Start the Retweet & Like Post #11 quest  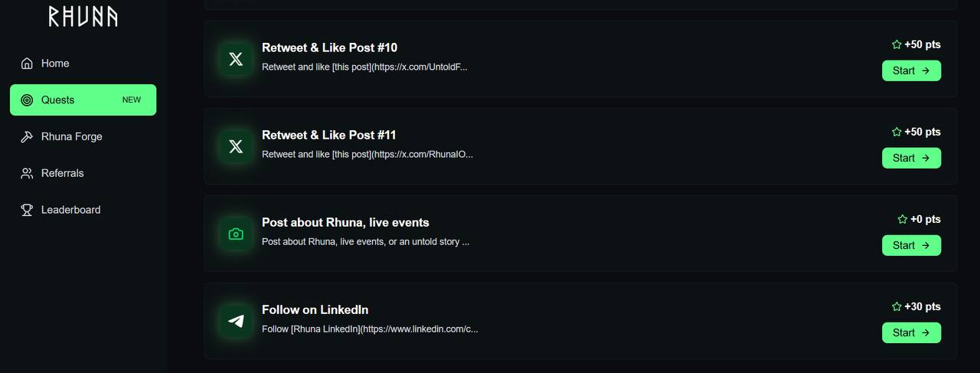tap(911, 158)
